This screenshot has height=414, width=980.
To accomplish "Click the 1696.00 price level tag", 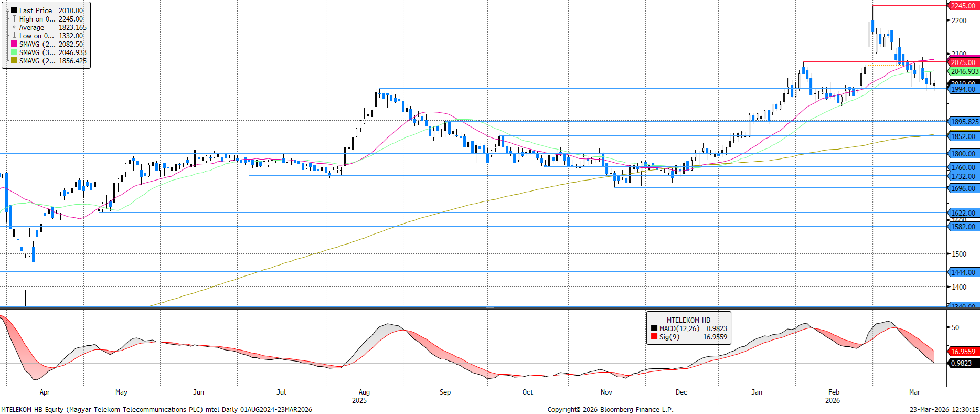I will point(963,188).
